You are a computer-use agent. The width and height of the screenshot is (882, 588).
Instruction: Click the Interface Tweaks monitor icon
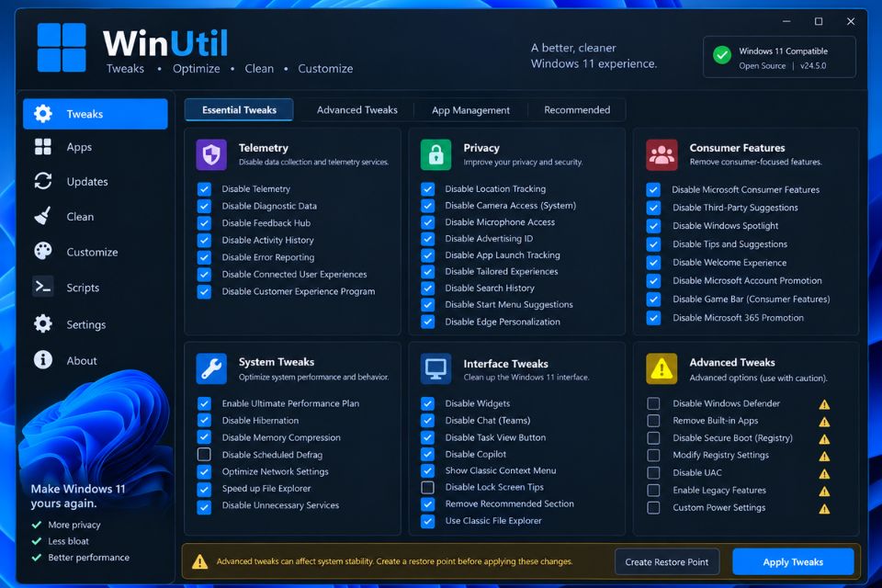pyautogui.click(x=435, y=368)
